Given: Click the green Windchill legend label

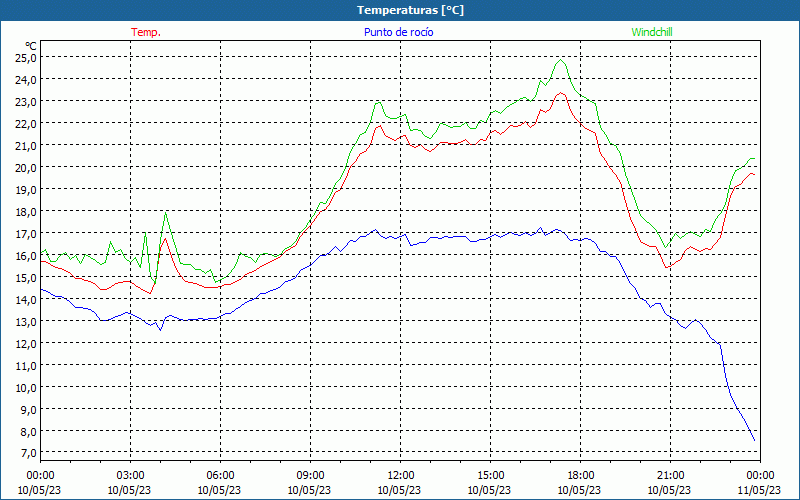Looking at the screenshot, I should pyautogui.click(x=652, y=32).
